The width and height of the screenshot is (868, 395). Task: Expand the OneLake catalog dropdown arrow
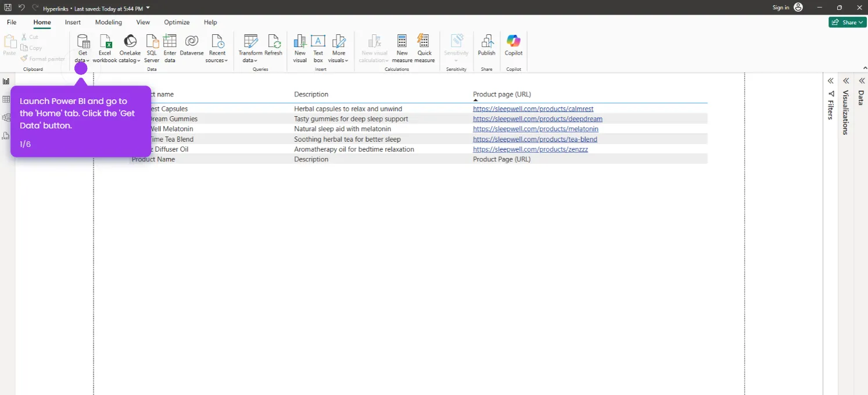tap(139, 61)
